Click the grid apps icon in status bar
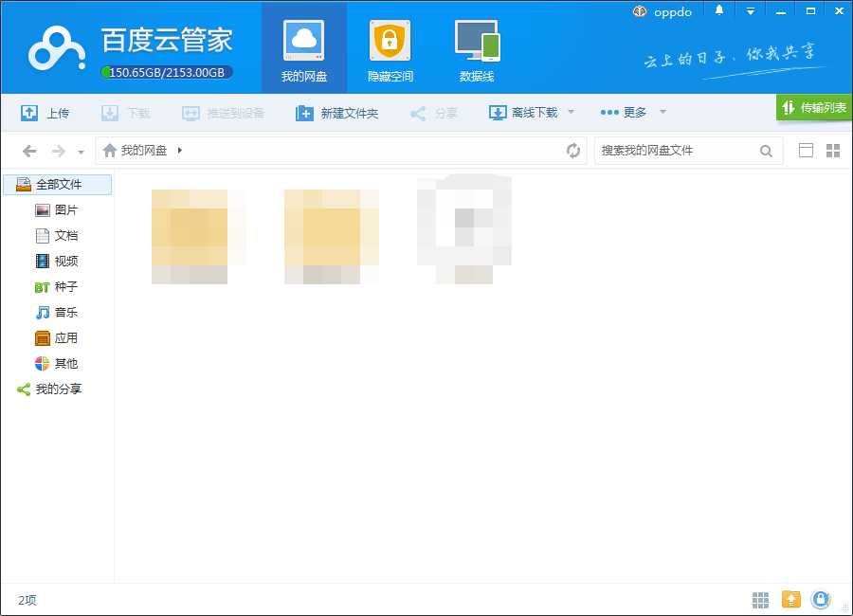Screen dimensions: 853x616 pyautogui.click(x=760, y=600)
